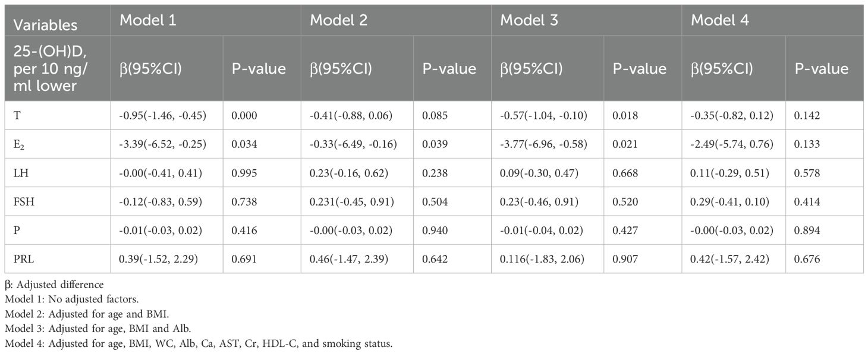
Task: Click the FSH row label
Action: pyautogui.click(x=23, y=203)
